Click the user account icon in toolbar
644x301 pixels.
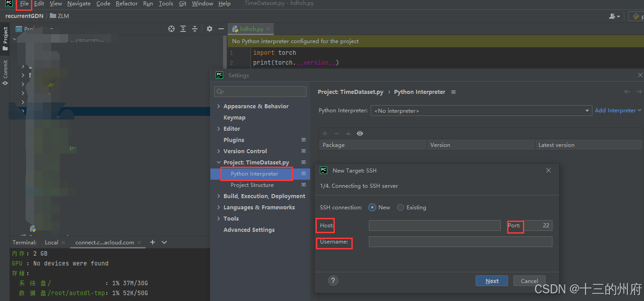click(x=614, y=16)
